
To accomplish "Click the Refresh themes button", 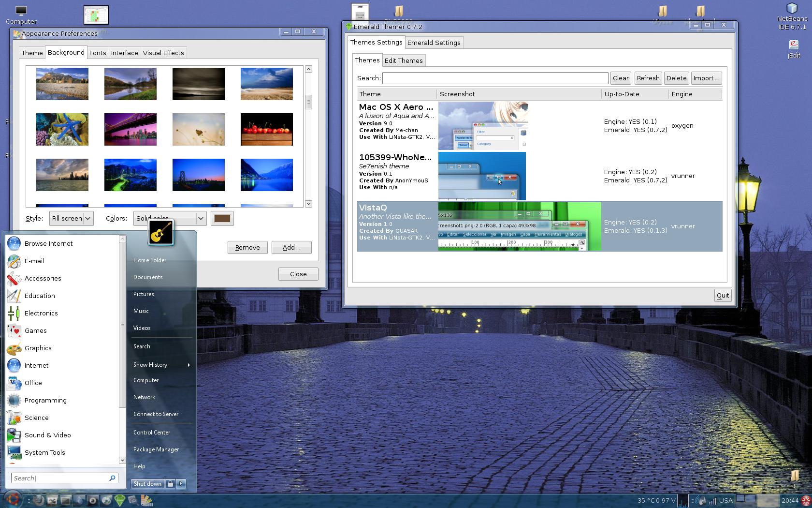I will [648, 78].
